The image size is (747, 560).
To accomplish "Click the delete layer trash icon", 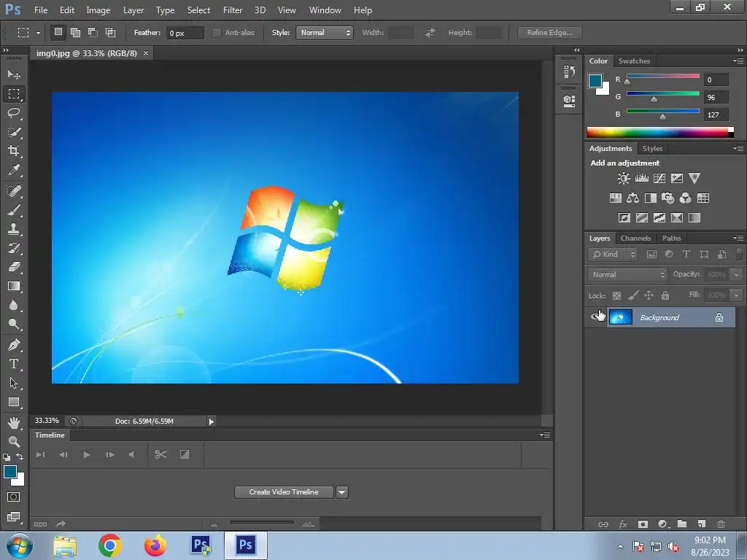I will pos(721,524).
